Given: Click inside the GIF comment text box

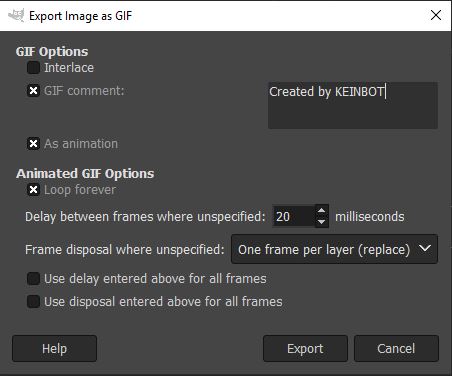Looking at the screenshot, I should pos(353,105).
